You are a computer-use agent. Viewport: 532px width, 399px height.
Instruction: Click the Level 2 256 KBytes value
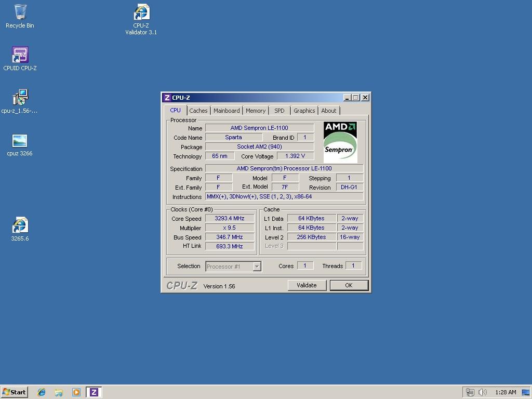[312, 237]
